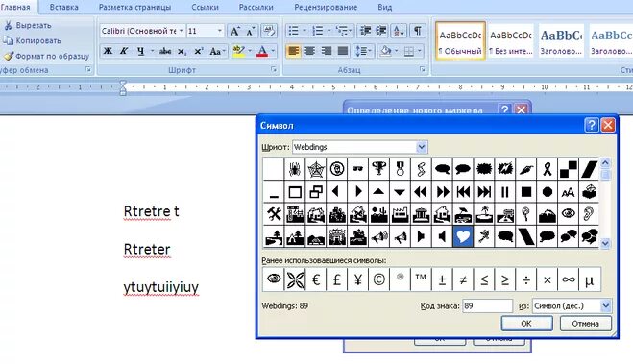Open Абзац dialog launcher
The width and height of the screenshot is (633, 364).
tap(423, 70)
